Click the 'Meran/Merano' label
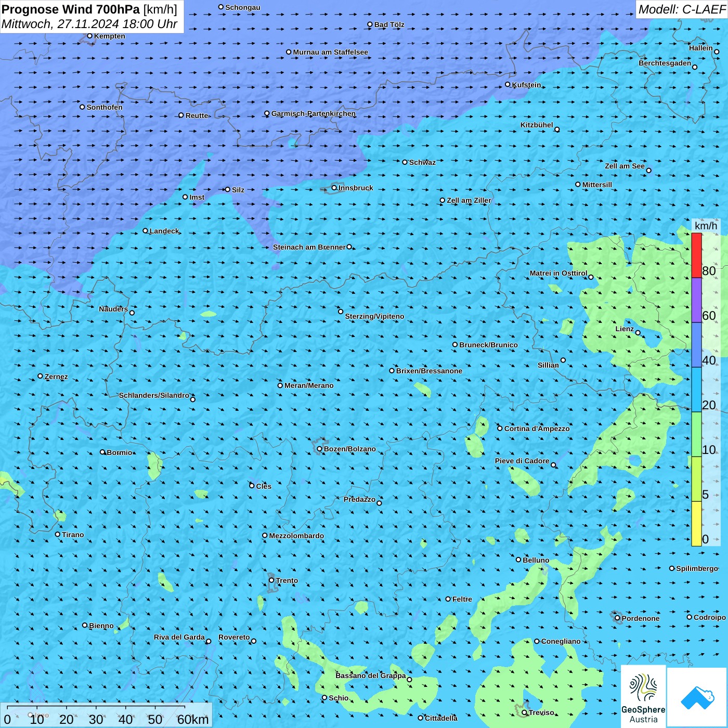 (x=309, y=385)
